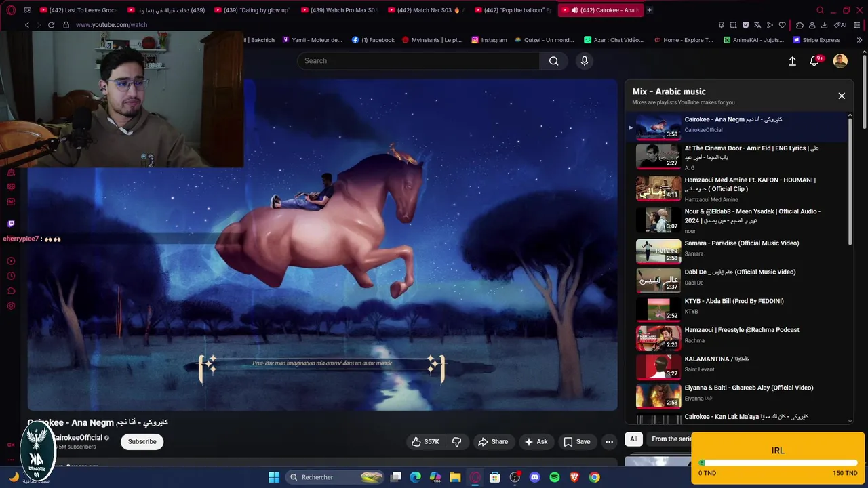Open Task View from taskbar
This screenshot has width=868, height=488.
(396, 477)
